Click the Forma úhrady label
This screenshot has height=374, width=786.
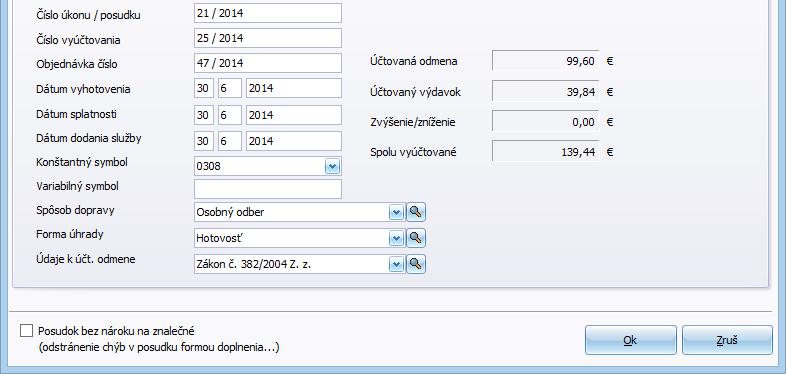pos(70,234)
